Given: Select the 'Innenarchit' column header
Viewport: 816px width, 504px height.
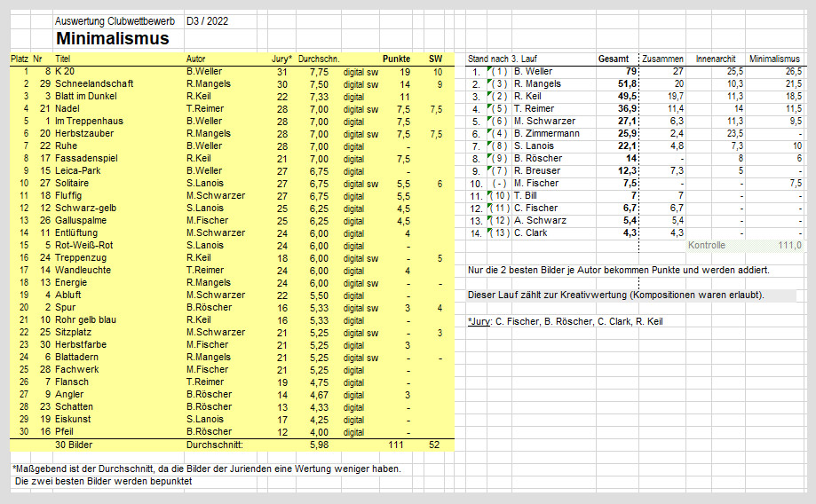Looking at the screenshot, I should coord(716,59).
